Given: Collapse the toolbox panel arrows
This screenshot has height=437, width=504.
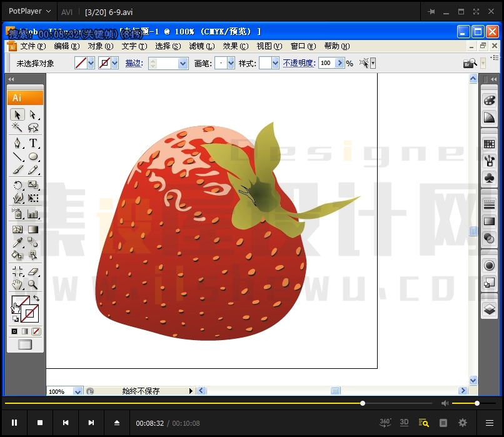Looking at the screenshot, I should (11, 79).
